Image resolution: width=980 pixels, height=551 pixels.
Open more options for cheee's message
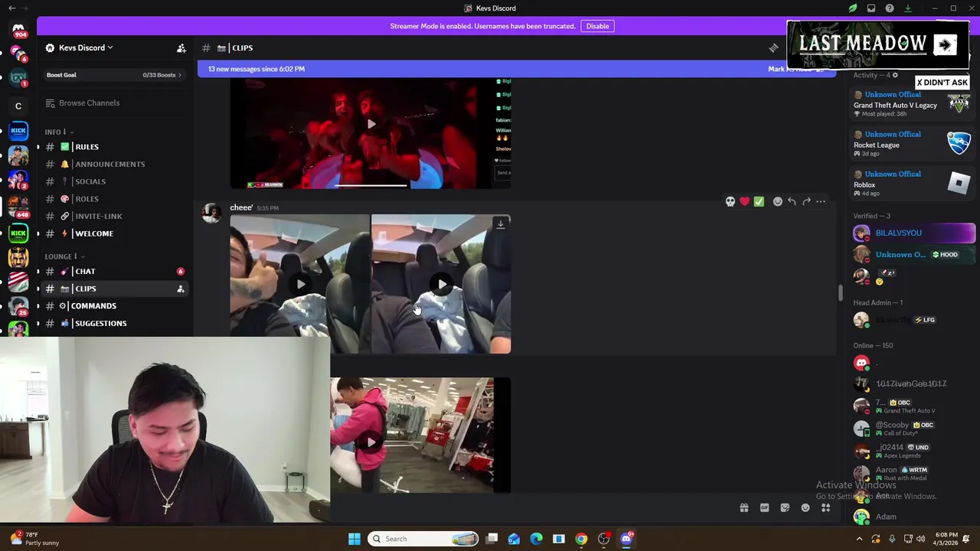click(x=821, y=201)
